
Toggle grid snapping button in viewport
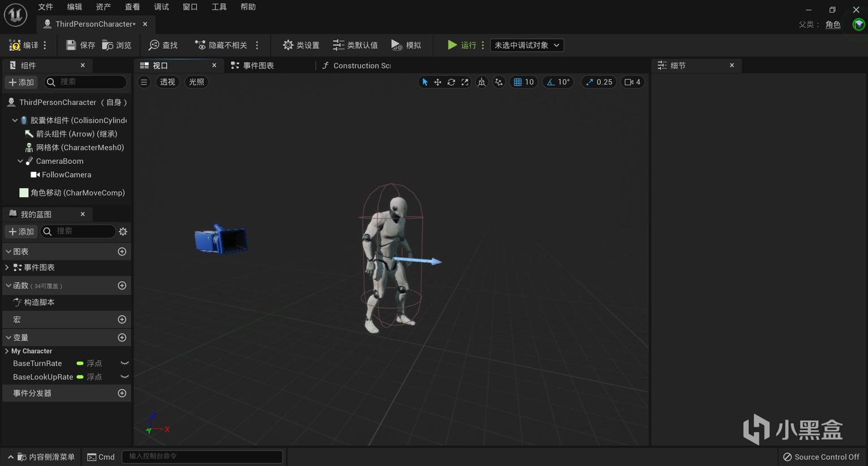[518, 82]
